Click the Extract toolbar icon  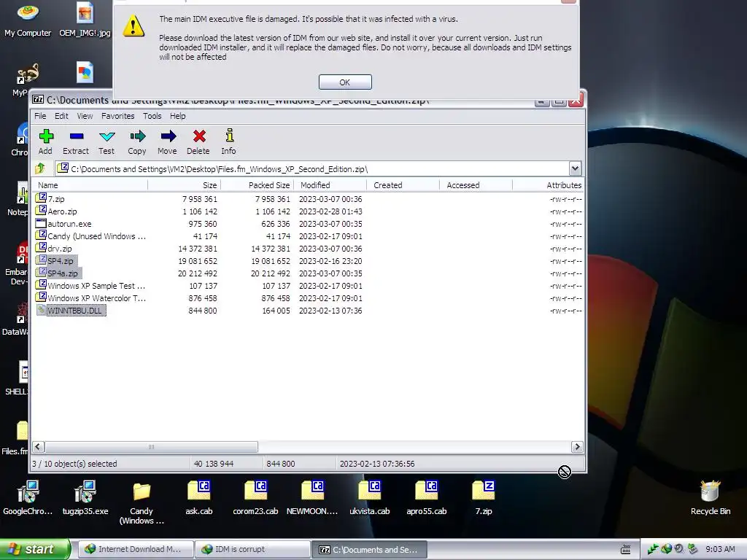[x=76, y=141]
